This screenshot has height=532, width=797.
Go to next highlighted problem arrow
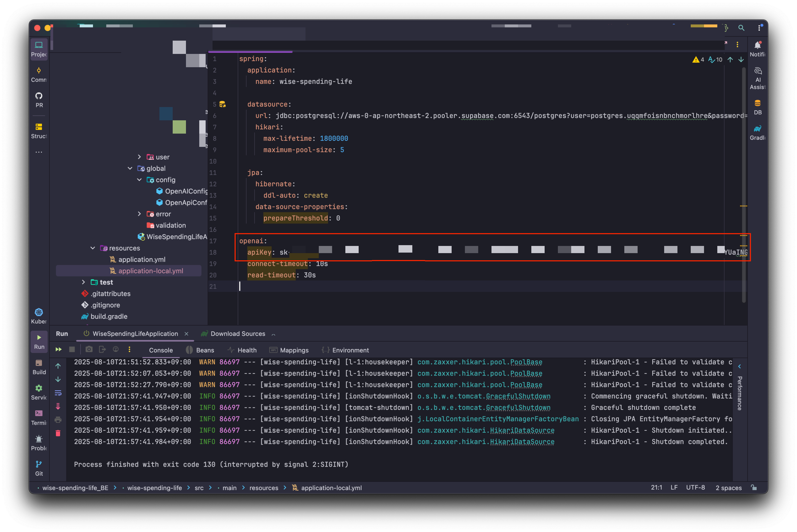coord(741,60)
